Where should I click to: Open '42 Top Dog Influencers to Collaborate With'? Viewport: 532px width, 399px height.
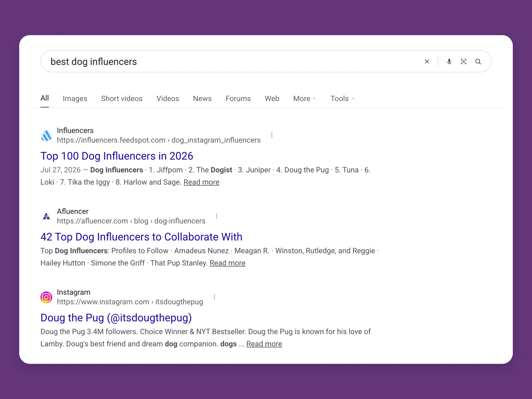(x=141, y=237)
